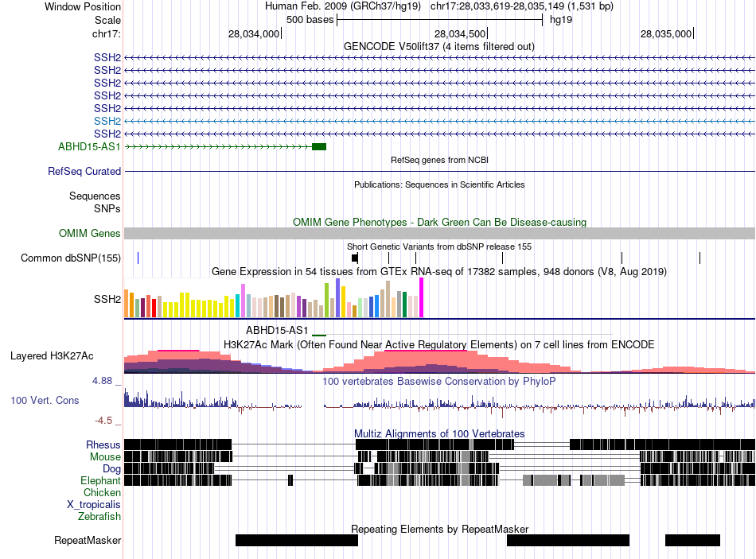This screenshot has width=756, height=559.
Task: Click the 28,035,000 coordinate on ruler
Action: pyautogui.click(x=666, y=33)
